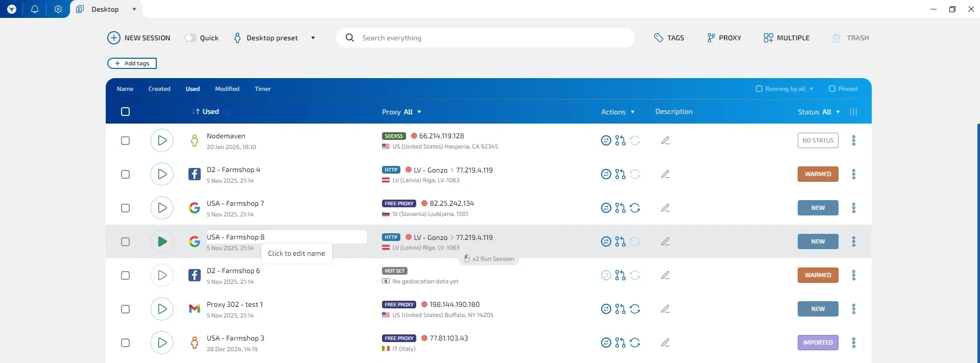Edit description pencil for USA - Farmshop 7
Viewport: 980px width, 363px height.
(x=665, y=208)
